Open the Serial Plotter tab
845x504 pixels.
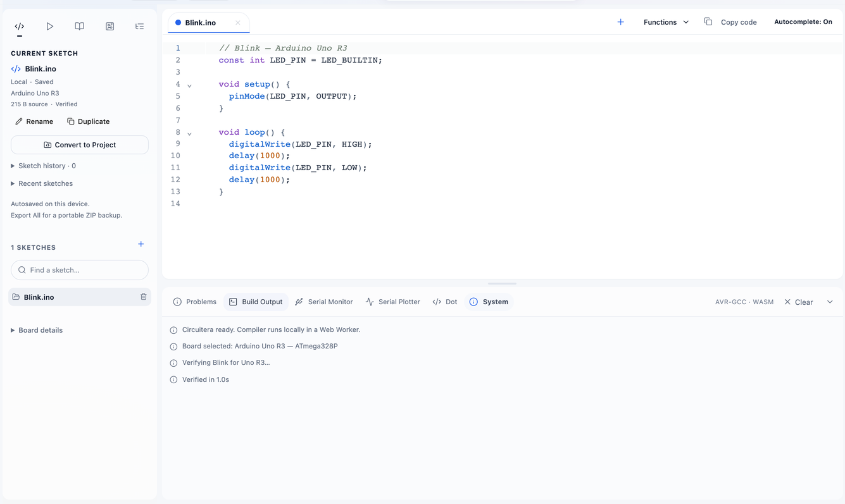pyautogui.click(x=392, y=302)
